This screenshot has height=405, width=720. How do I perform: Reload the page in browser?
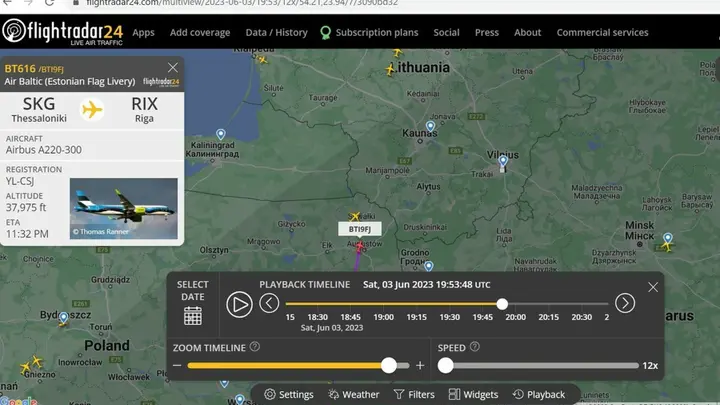click(49, 3)
